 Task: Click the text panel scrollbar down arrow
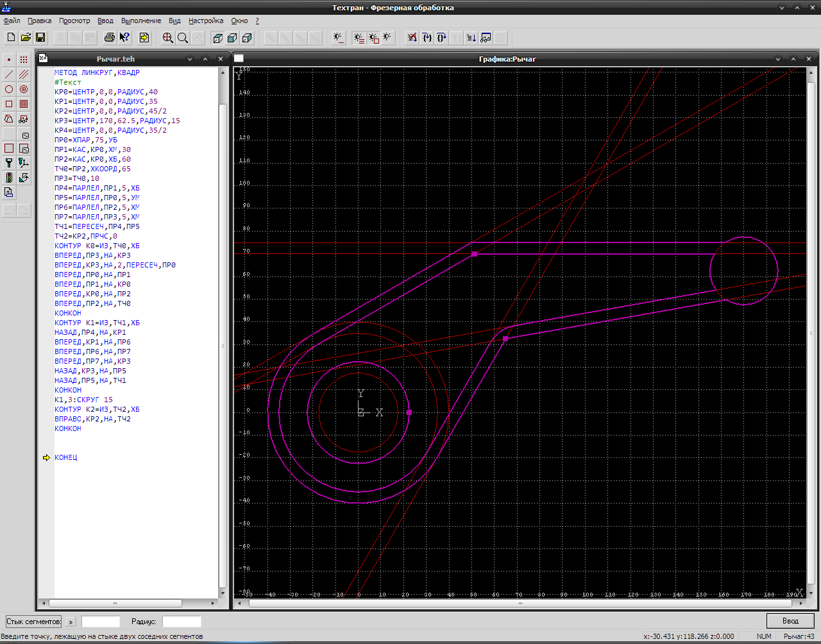coord(223,593)
